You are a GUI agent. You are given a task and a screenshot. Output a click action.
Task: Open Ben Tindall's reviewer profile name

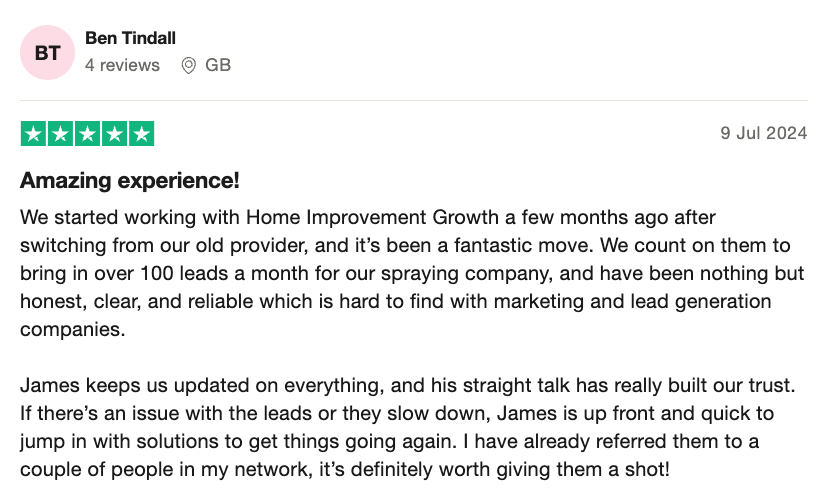[130, 38]
